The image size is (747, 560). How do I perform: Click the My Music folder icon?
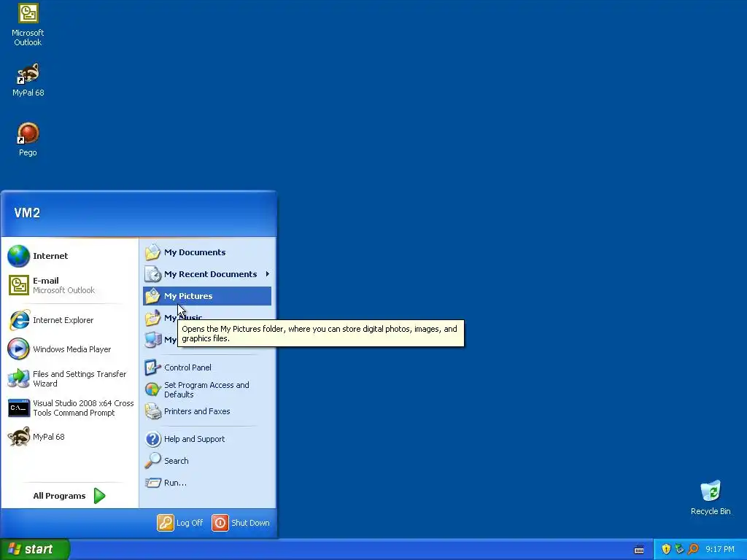[152, 318]
